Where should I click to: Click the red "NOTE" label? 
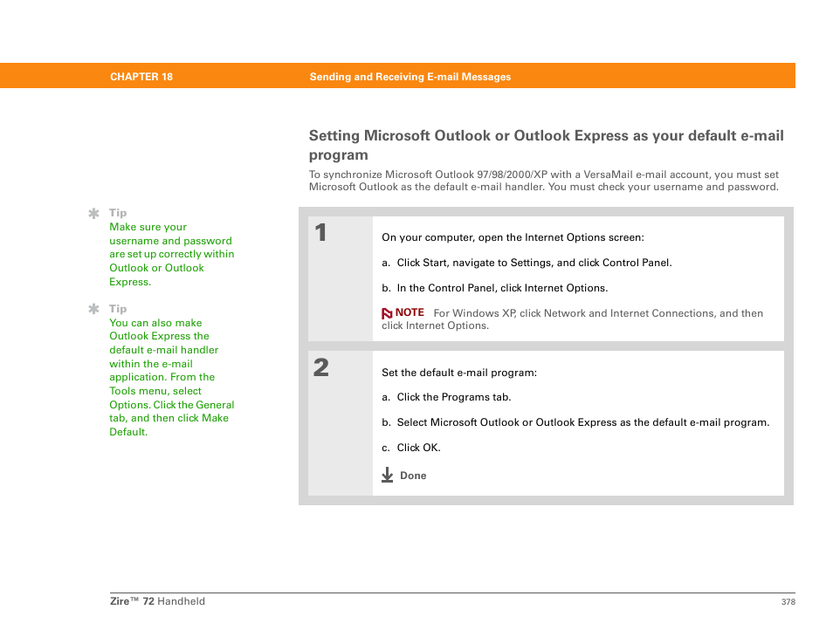[x=410, y=312]
